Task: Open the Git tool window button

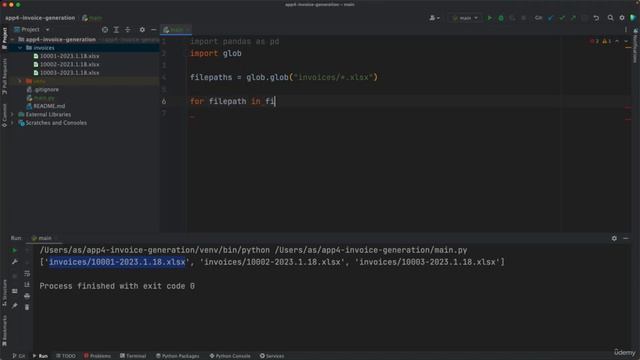Action: coord(19,356)
